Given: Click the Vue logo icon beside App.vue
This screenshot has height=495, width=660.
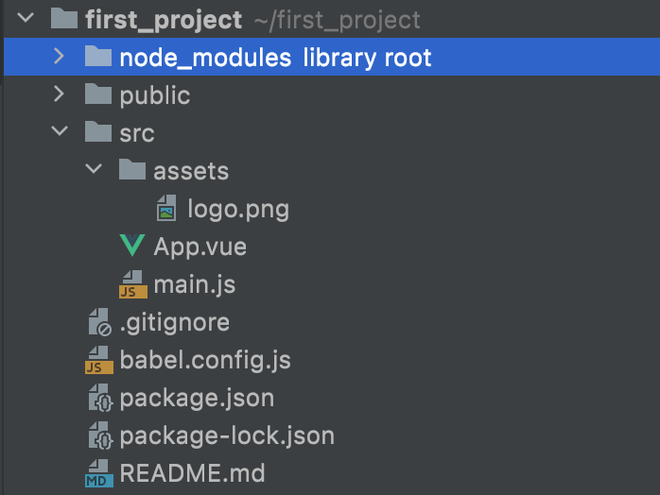Looking at the screenshot, I should click(132, 246).
